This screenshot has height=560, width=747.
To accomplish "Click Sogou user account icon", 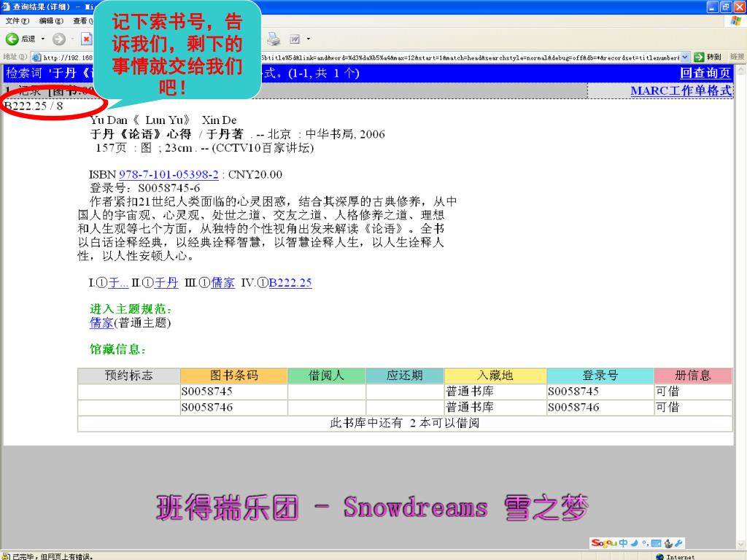I will pos(668,542).
